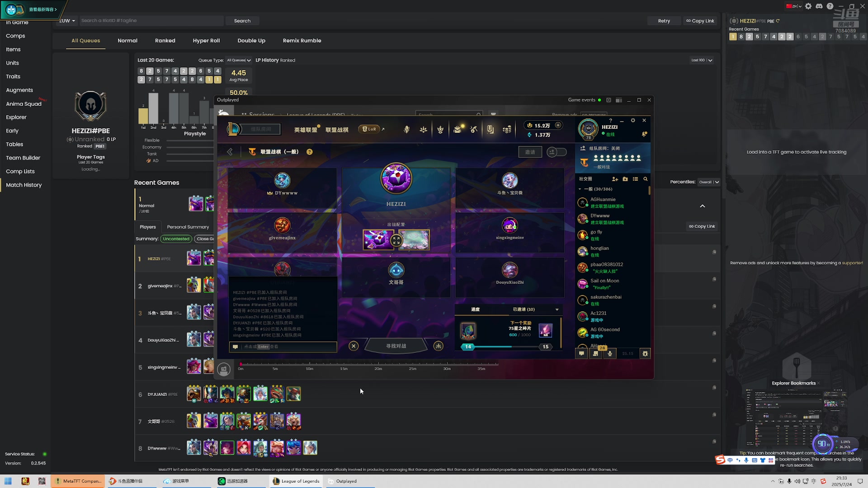Open the EUW region dropdown
This screenshot has height=488, width=868.
tap(67, 21)
